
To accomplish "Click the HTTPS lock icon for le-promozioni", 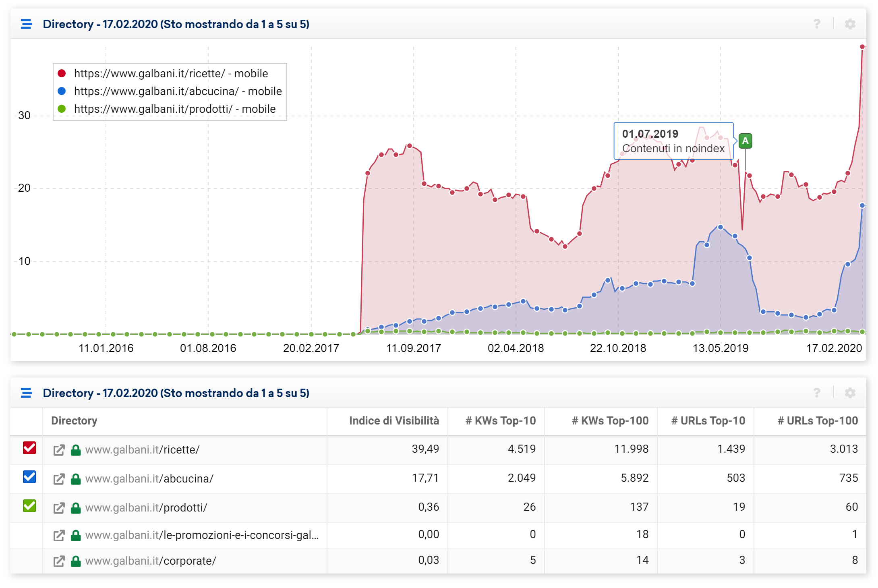I will tap(76, 535).
